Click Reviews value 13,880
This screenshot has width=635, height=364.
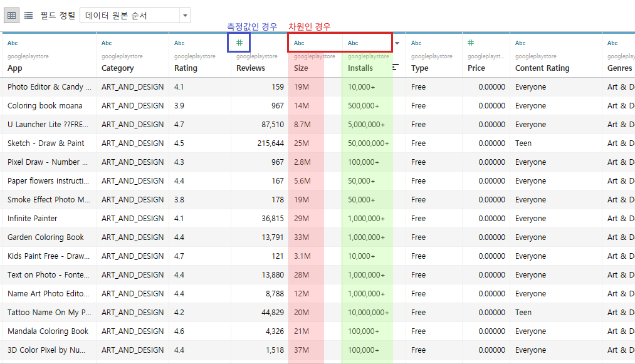[273, 274]
